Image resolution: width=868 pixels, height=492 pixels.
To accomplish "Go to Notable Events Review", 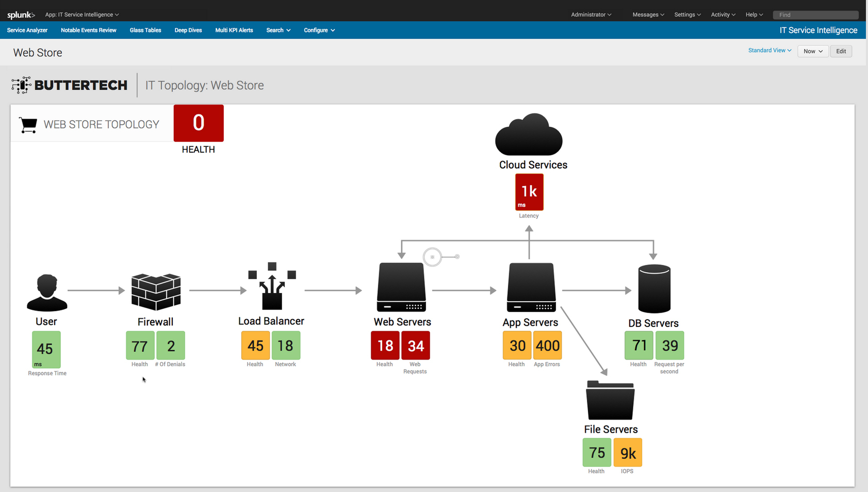I will point(88,30).
